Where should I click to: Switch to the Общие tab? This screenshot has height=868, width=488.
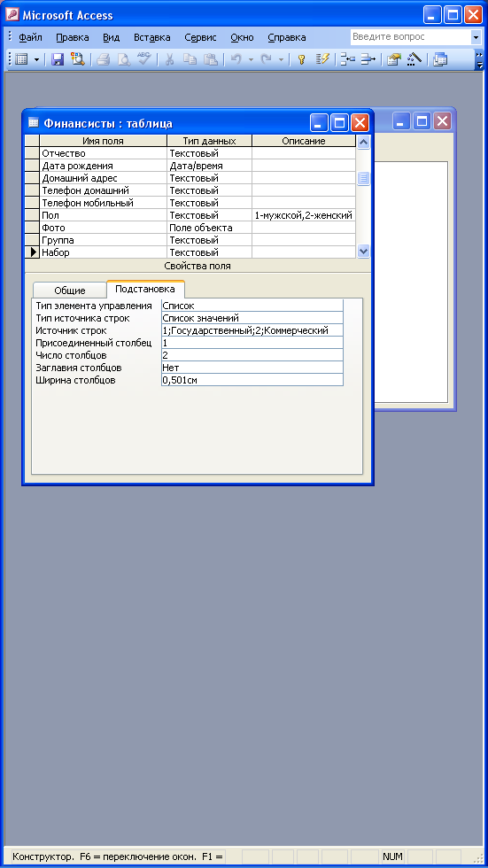coord(70,291)
